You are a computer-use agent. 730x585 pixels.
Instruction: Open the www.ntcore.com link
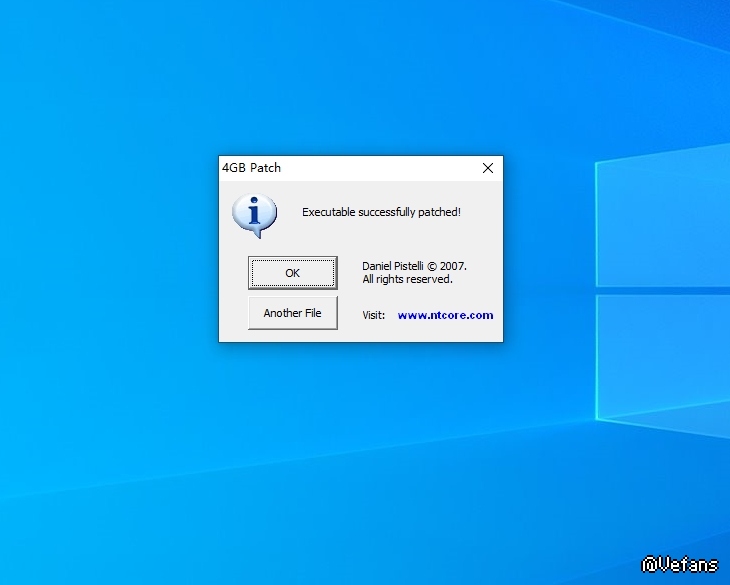tap(445, 315)
